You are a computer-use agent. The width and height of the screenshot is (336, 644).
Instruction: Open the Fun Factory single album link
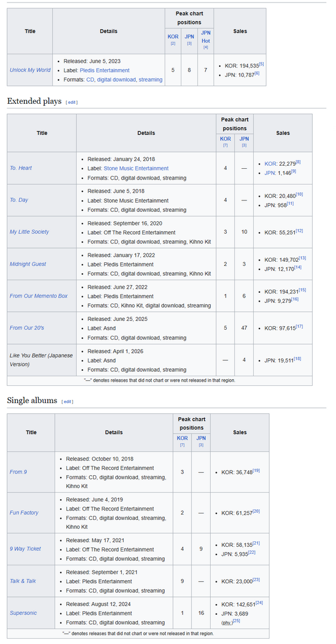click(24, 513)
